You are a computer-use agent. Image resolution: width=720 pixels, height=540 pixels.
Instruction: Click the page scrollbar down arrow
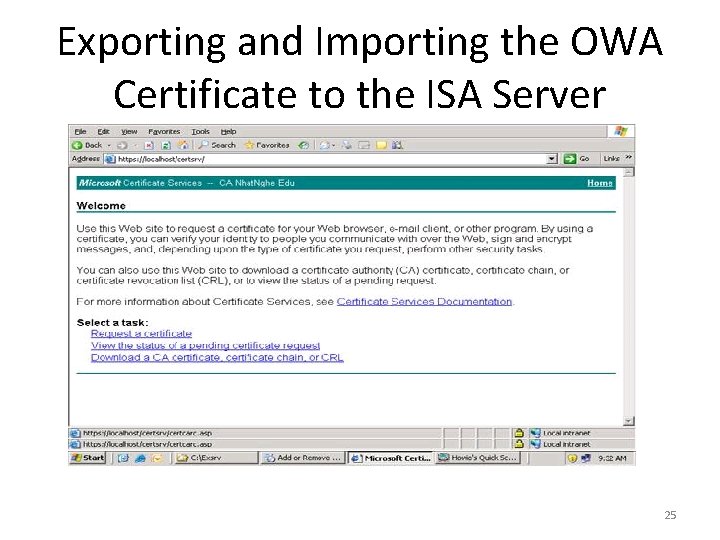point(629,421)
